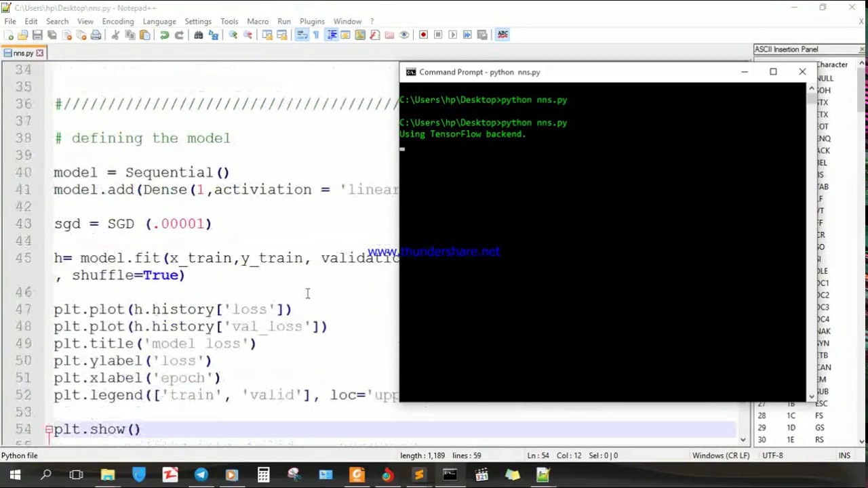The height and width of the screenshot is (488, 868).
Task: Maximize the Command Prompt window
Action: pos(773,72)
